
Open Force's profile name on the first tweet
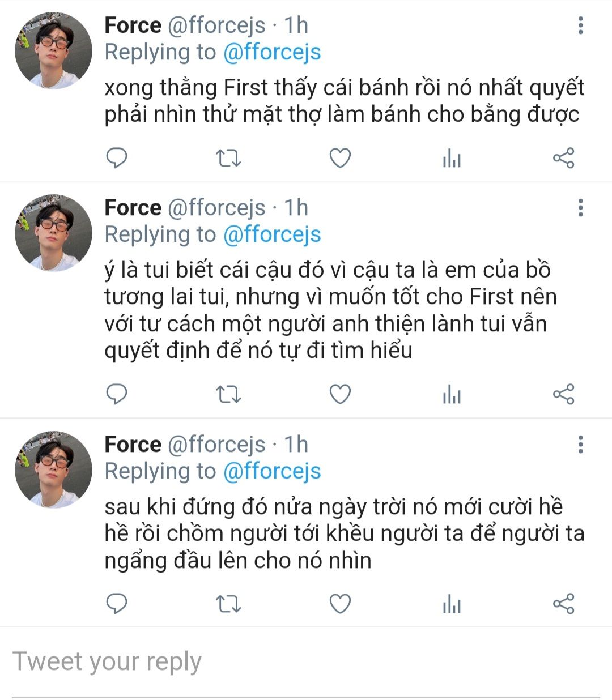(133, 25)
